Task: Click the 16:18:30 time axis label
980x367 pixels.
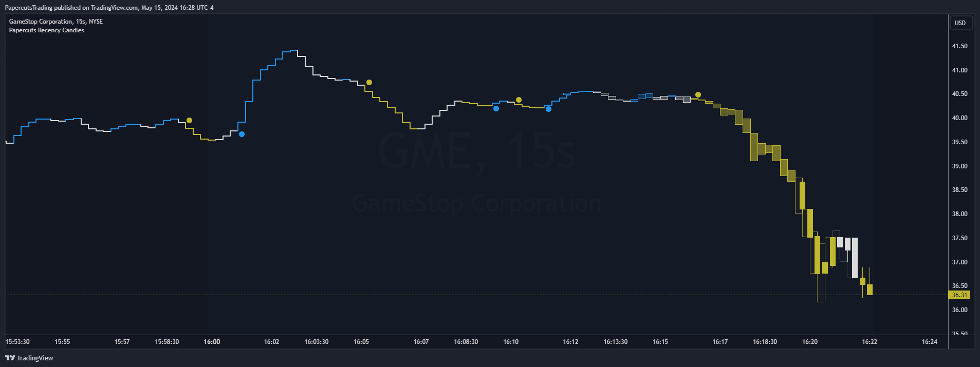Action: click(x=765, y=342)
